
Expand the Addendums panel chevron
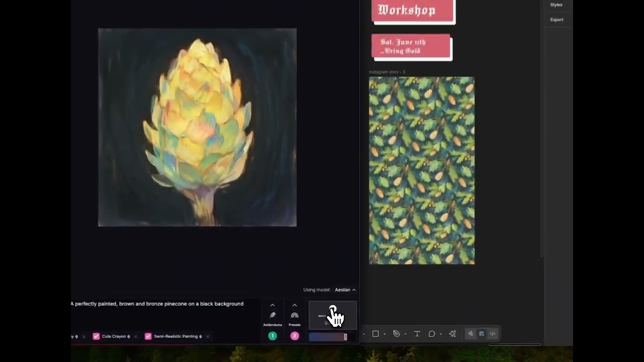coord(273,305)
